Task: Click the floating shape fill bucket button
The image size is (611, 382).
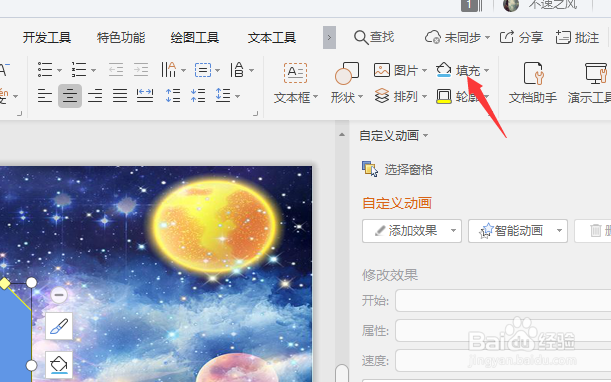Action: 59,365
